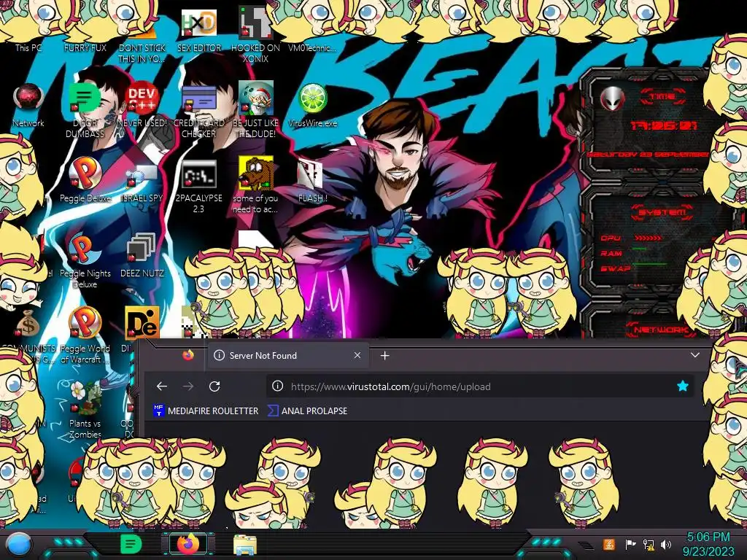Click the 'FURRY FUX' desktop label
747x560 pixels.
[85, 47]
